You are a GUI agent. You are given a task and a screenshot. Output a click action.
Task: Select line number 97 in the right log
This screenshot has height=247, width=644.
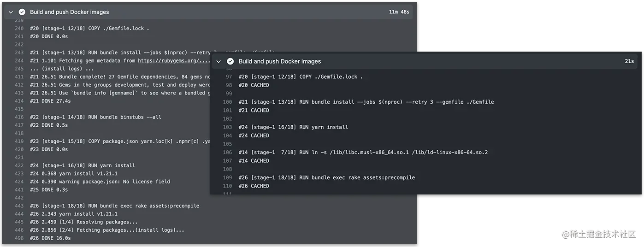coord(229,76)
